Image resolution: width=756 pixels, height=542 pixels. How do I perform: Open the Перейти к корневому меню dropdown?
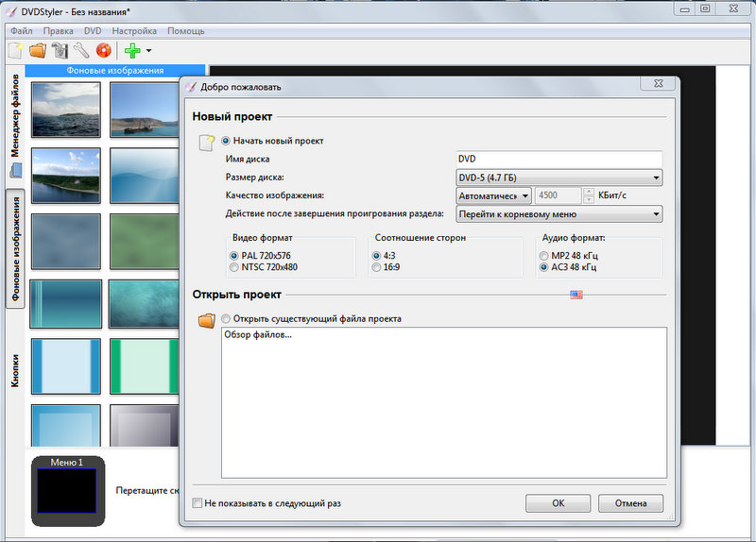click(558, 214)
